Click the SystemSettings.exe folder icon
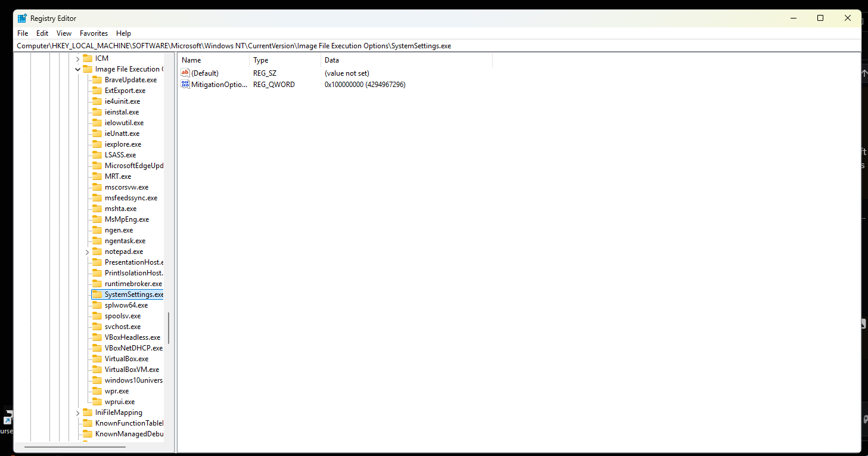The width and height of the screenshot is (868, 456). (x=97, y=294)
